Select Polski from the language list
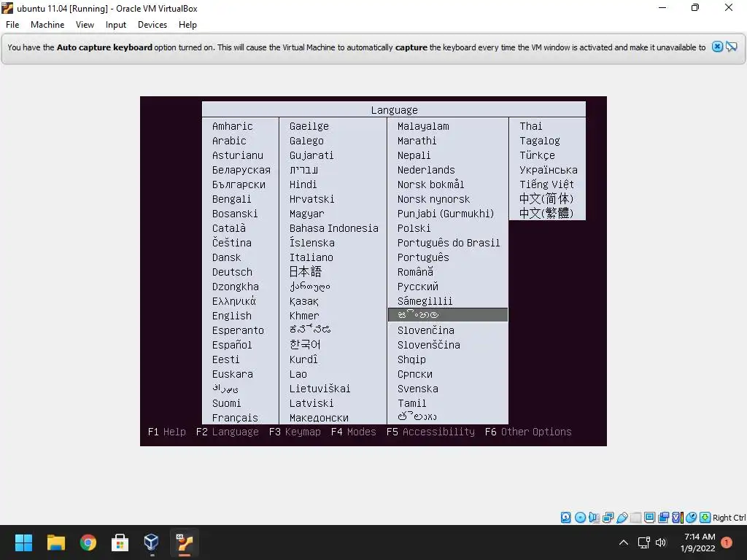Image resolution: width=747 pixels, height=560 pixels. 414,228
